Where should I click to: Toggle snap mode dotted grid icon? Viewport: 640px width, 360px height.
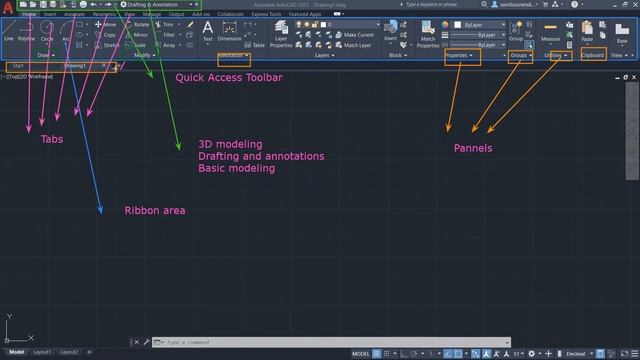[x=386, y=353]
